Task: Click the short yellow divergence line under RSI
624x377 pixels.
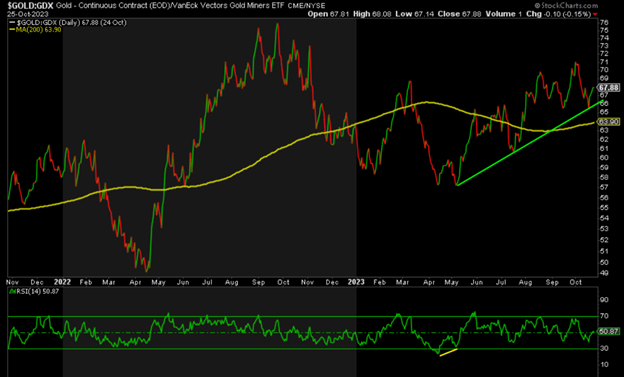Action: click(x=448, y=352)
